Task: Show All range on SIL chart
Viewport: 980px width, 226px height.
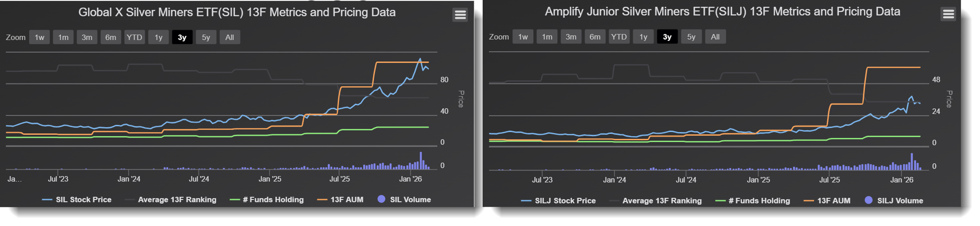Action: pos(230,37)
